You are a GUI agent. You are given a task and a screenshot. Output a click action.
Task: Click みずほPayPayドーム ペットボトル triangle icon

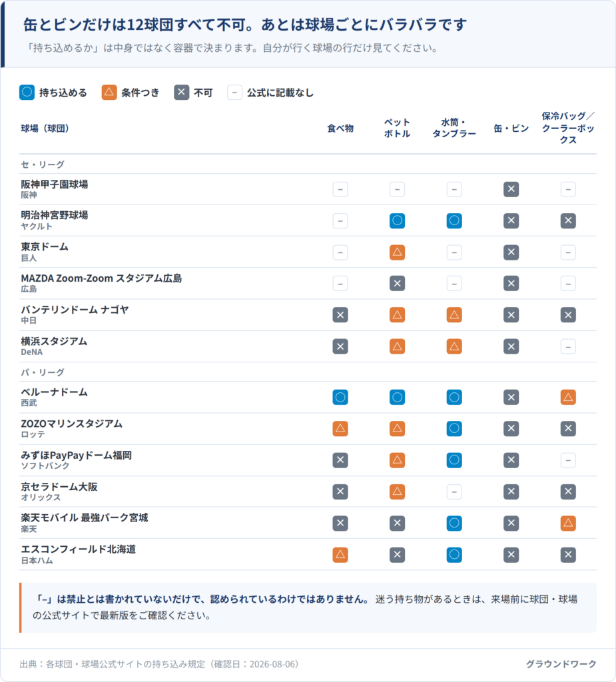click(x=397, y=460)
